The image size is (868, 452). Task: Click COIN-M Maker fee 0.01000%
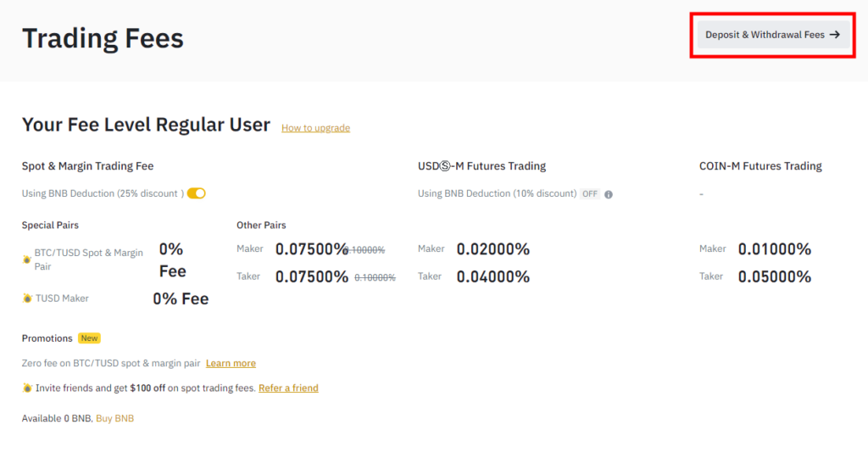775,249
